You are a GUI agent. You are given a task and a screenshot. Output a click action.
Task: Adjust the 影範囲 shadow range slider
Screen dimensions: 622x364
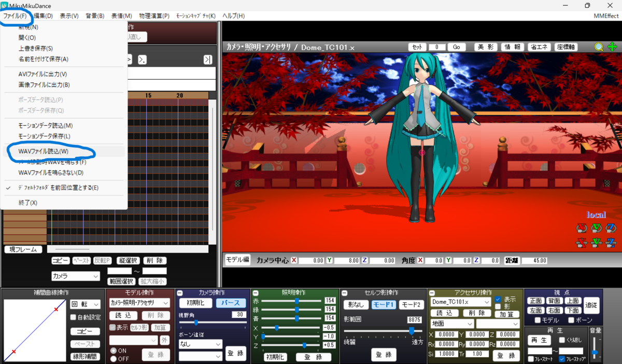[x=412, y=330]
